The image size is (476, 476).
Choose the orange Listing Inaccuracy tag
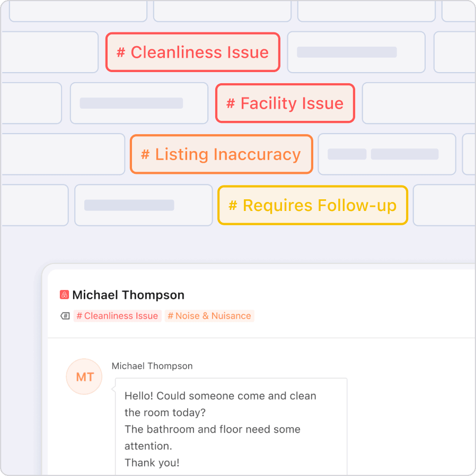tap(221, 154)
